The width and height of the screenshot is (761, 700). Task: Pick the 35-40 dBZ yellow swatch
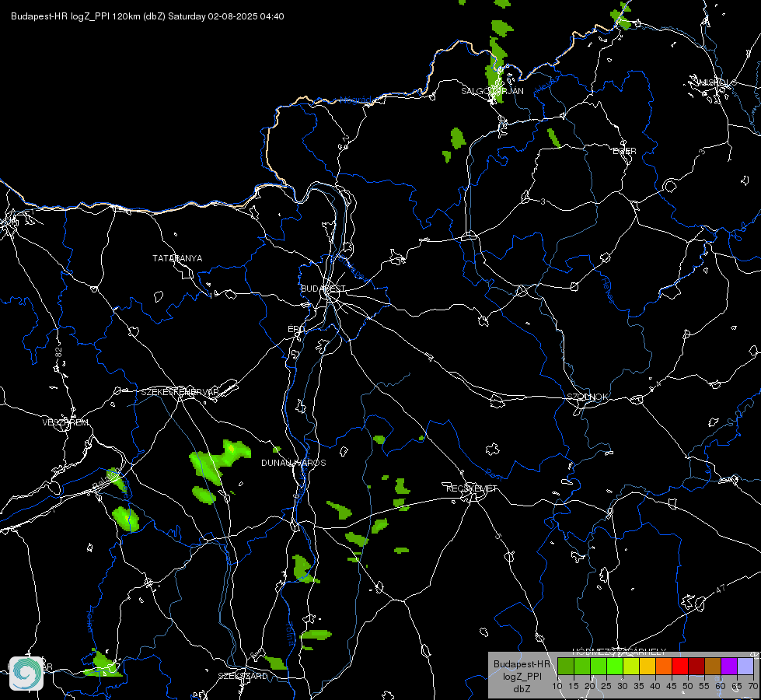click(648, 666)
